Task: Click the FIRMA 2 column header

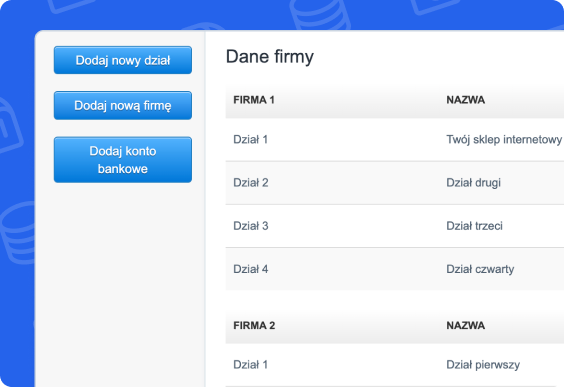Action: pos(254,325)
